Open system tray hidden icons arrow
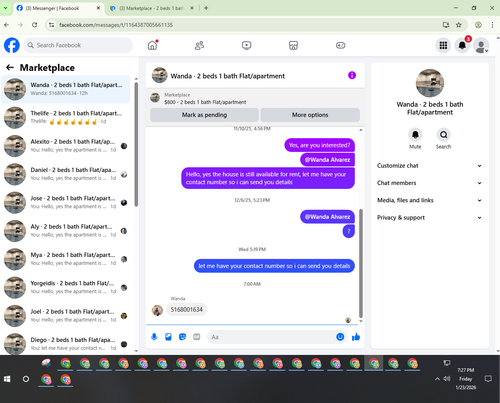Image resolution: width=500 pixels, height=403 pixels. pos(437,379)
